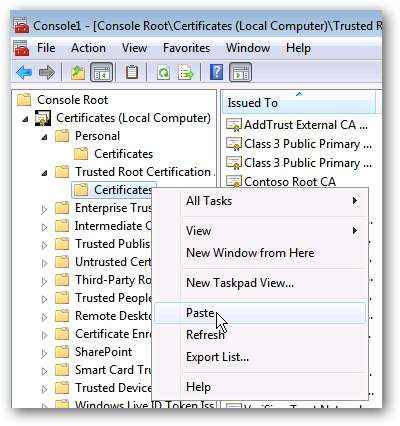Click the blue Help question mark icon
The height and width of the screenshot is (426, 400).
216,72
